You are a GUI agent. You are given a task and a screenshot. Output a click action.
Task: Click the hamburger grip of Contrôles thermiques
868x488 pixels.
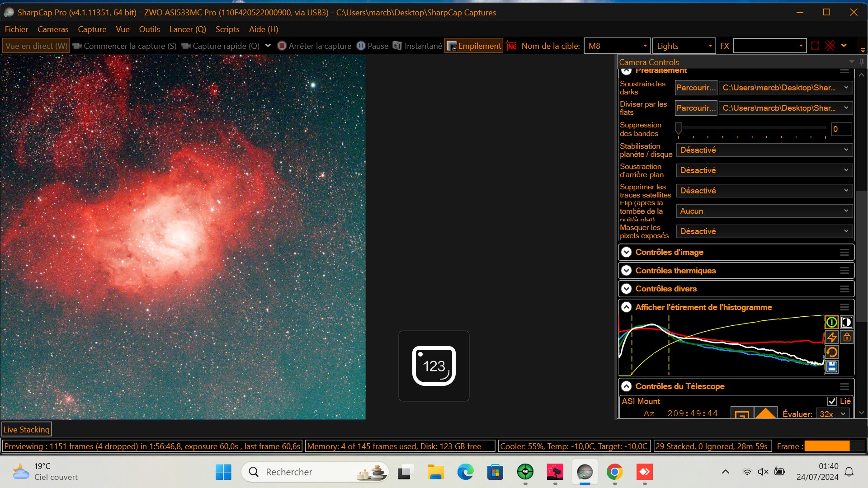point(844,271)
